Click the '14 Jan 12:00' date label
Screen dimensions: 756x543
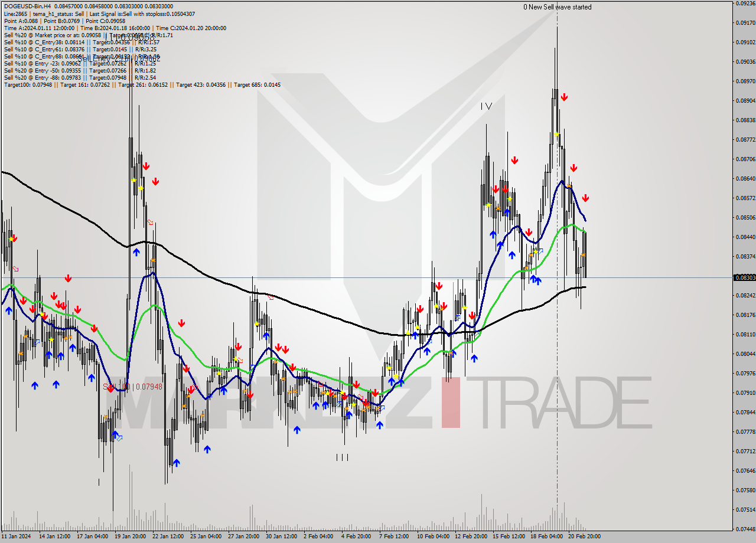(54, 537)
